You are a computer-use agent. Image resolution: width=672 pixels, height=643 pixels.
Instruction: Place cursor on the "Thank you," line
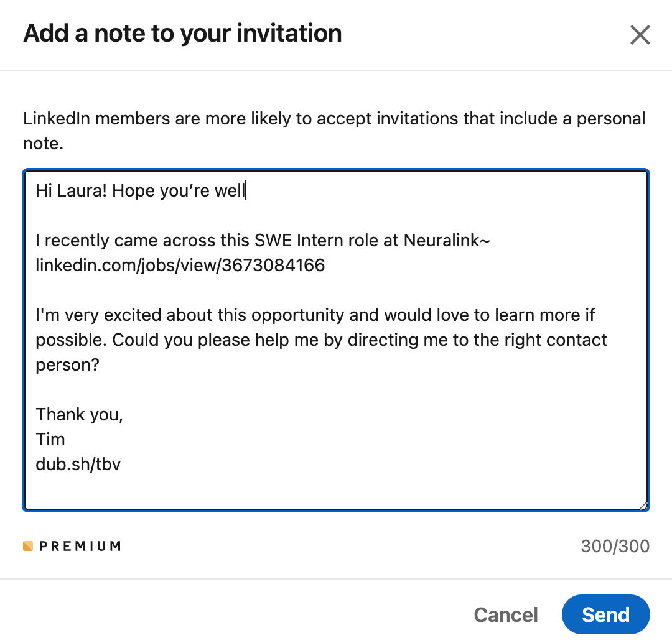[79, 414]
